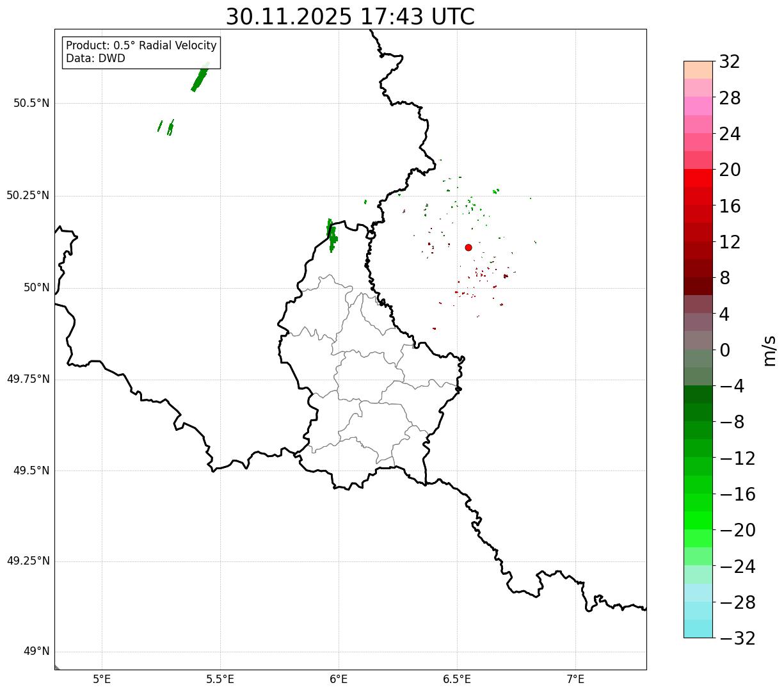Click the 5.5°E longitude label
Viewport: 784px width, 692px height.
220,679
